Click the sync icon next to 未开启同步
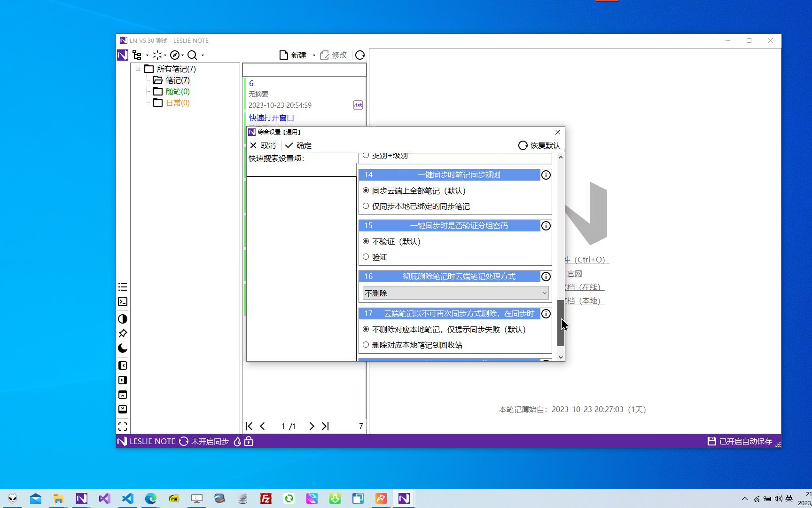Image resolution: width=812 pixels, height=508 pixels. click(183, 441)
